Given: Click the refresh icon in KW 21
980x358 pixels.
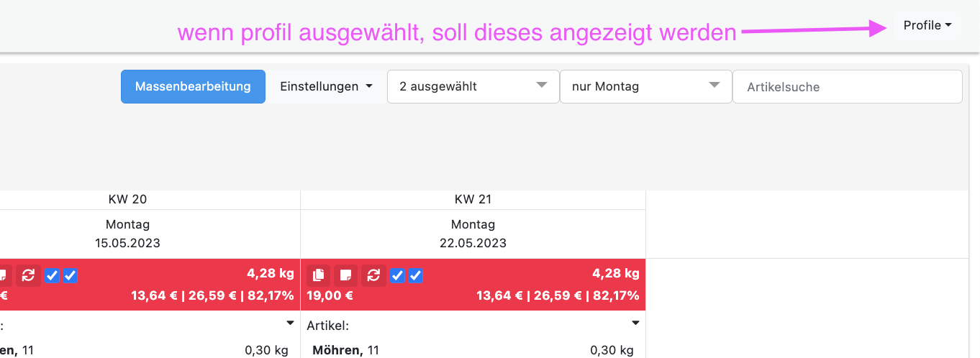Looking at the screenshot, I should click(373, 275).
